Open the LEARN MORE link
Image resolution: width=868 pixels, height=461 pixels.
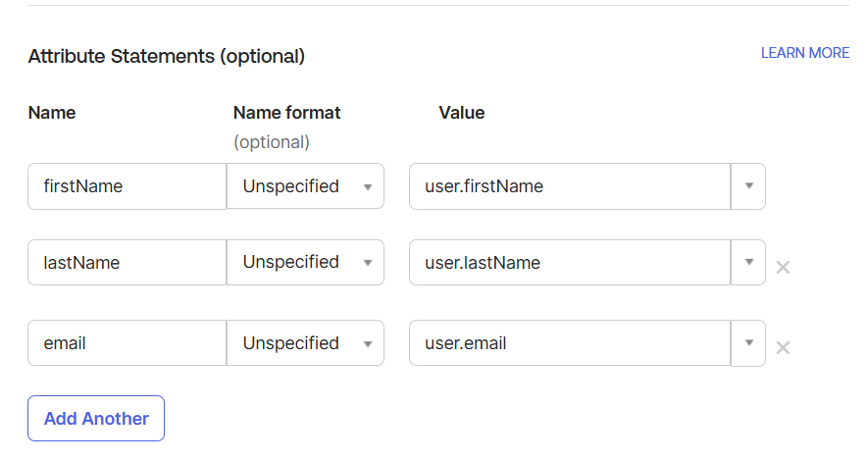805,53
